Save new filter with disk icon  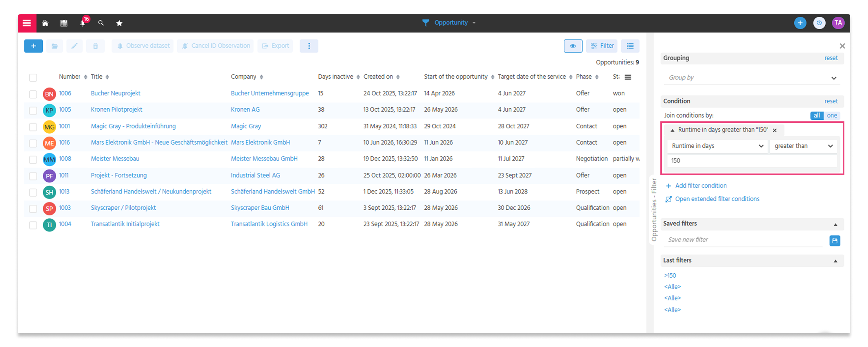(x=835, y=241)
